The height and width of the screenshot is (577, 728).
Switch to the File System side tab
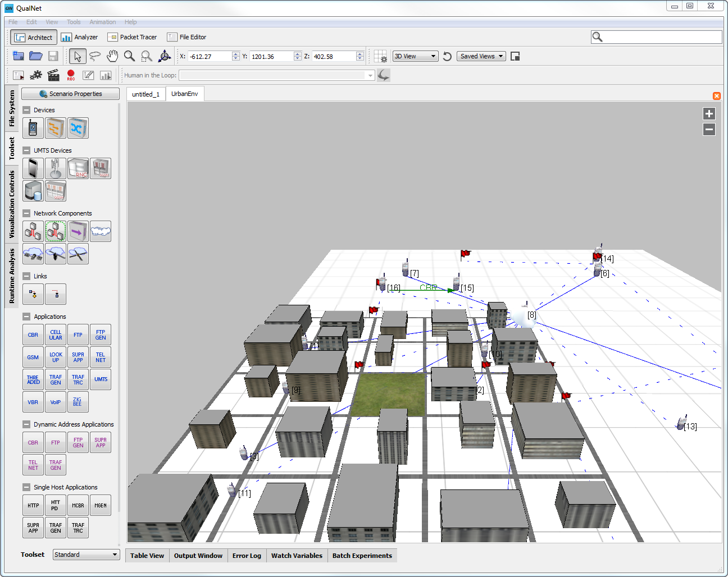click(12, 108)
